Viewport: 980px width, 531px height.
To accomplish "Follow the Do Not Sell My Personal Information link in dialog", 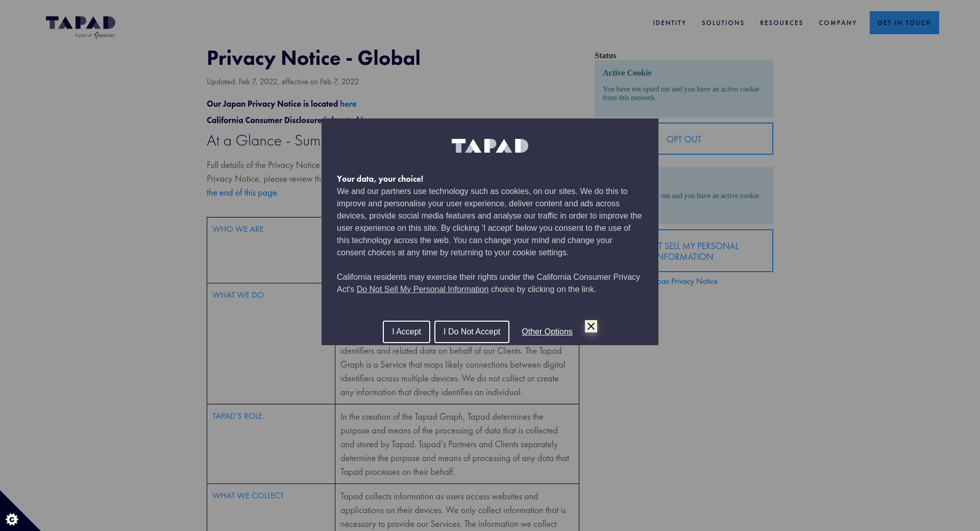I will click(x=423, y=289).
